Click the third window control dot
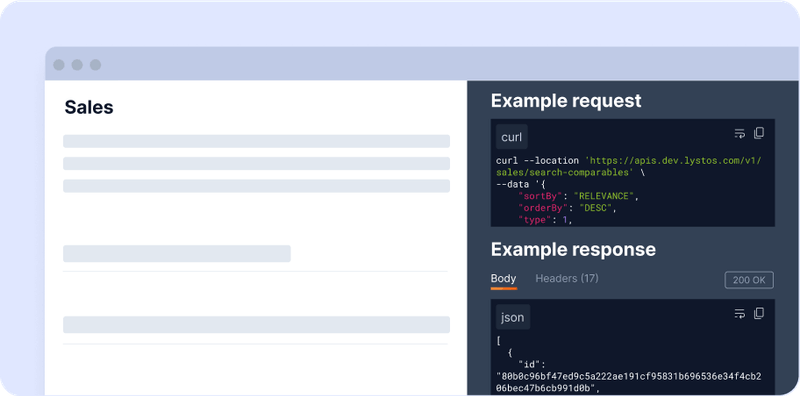The height and width of the screenshot is (396, 800). coord(95,65)
